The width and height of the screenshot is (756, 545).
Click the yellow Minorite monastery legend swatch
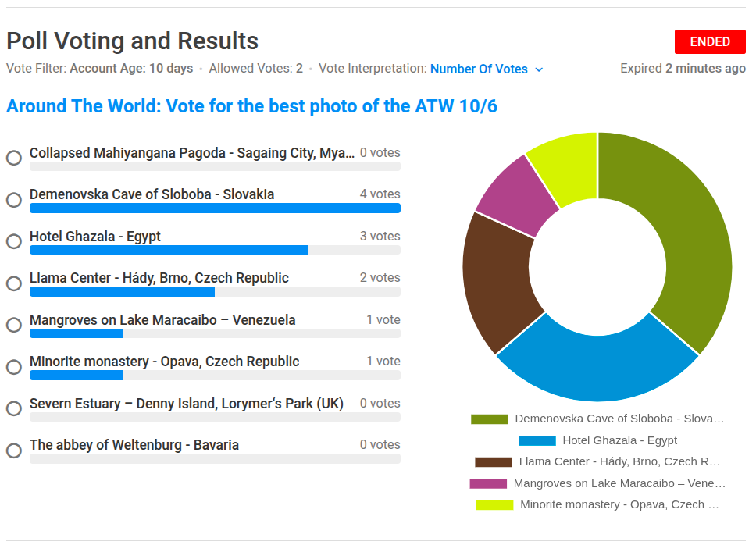click(x=494, y=505)
